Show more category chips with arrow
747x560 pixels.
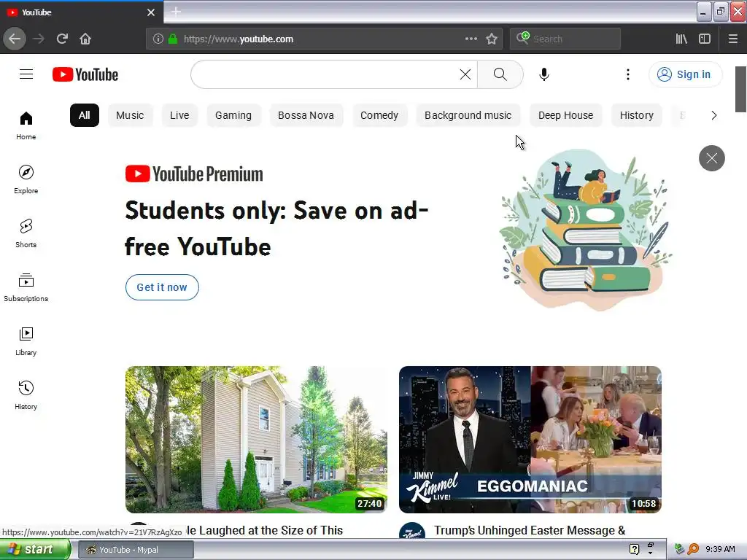713,115
